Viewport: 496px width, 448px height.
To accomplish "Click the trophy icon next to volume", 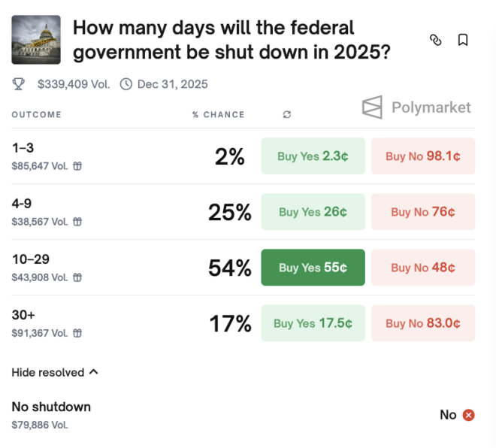I will tap(19, 84).
